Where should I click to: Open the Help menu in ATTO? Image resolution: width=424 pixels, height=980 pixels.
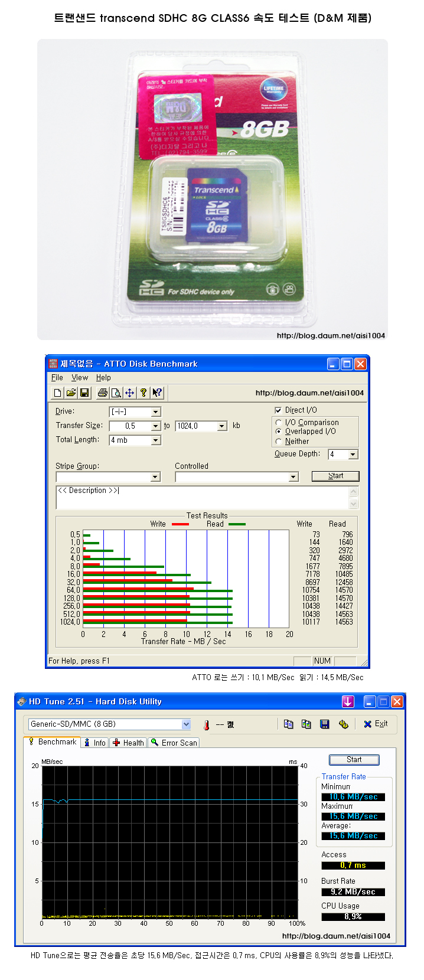[x=103, y=378]
